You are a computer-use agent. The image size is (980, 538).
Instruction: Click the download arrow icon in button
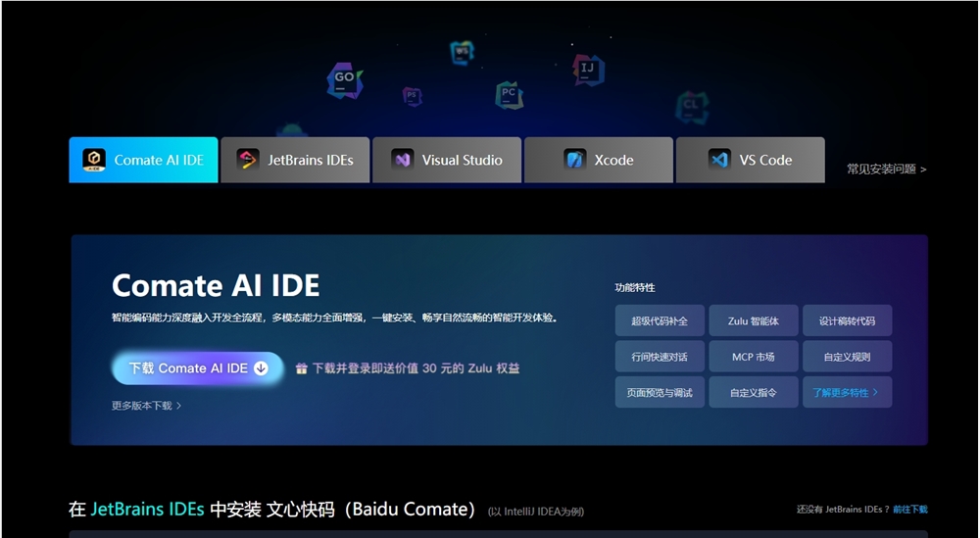click(x=261, y=368)
